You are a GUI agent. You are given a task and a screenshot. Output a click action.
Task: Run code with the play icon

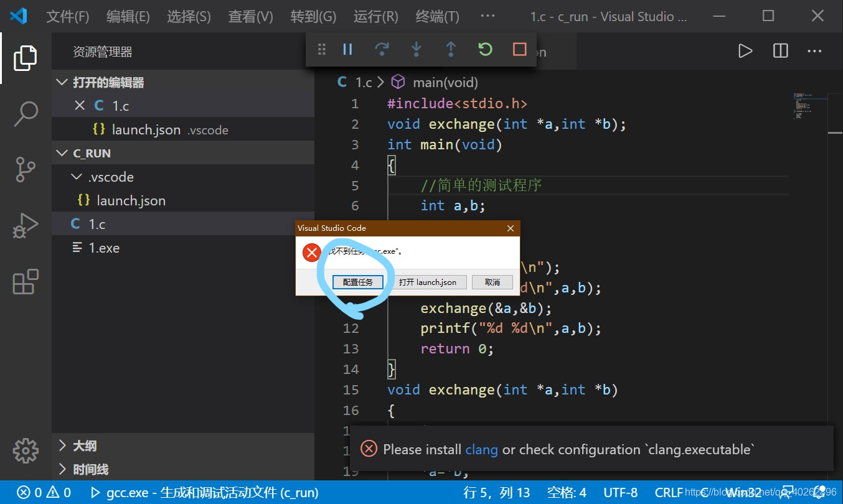(x=745, y=51)
